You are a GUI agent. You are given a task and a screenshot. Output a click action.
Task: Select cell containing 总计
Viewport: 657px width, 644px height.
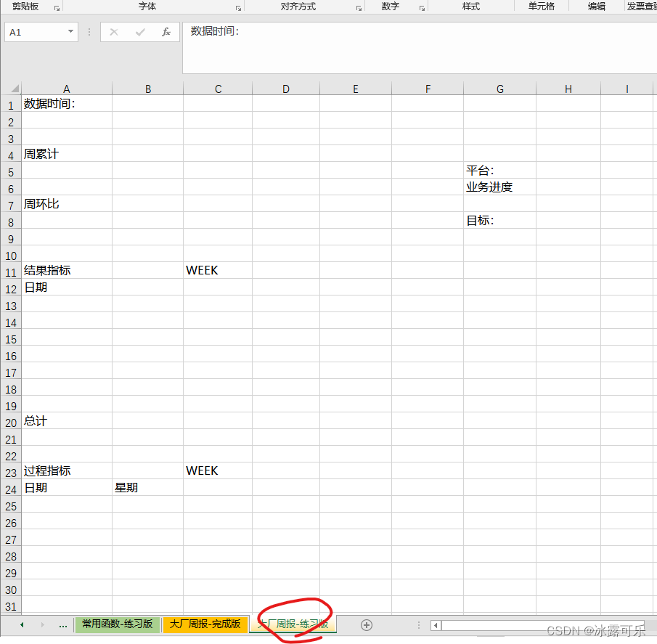(x=67, y=420)
